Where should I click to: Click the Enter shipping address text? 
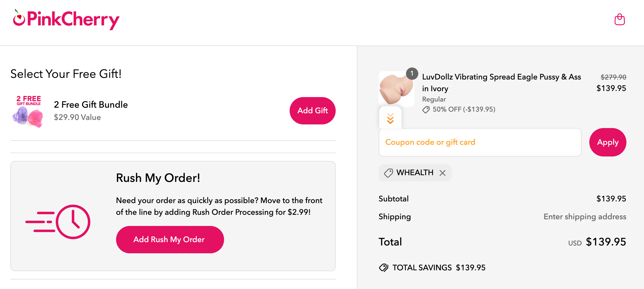click(585, 217)
